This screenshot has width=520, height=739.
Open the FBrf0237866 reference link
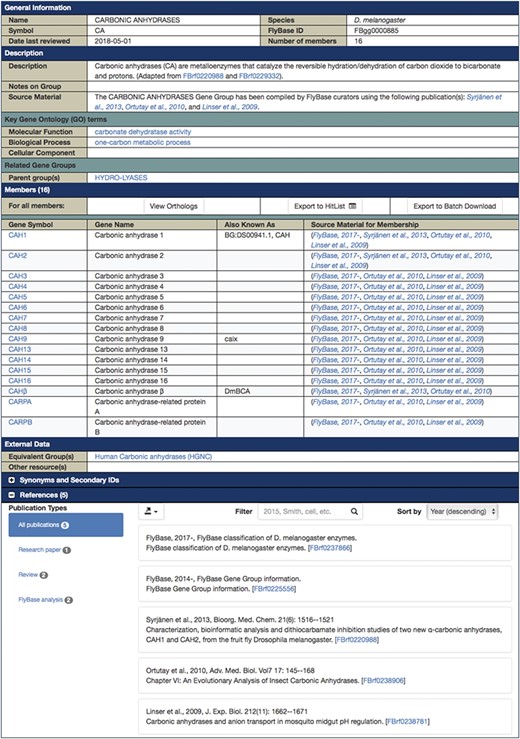tap(330, 548)
